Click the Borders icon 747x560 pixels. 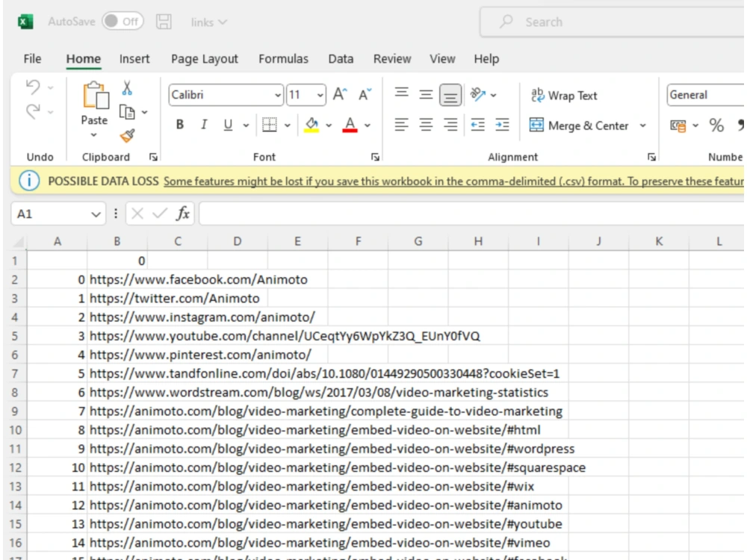pos(270,125)
